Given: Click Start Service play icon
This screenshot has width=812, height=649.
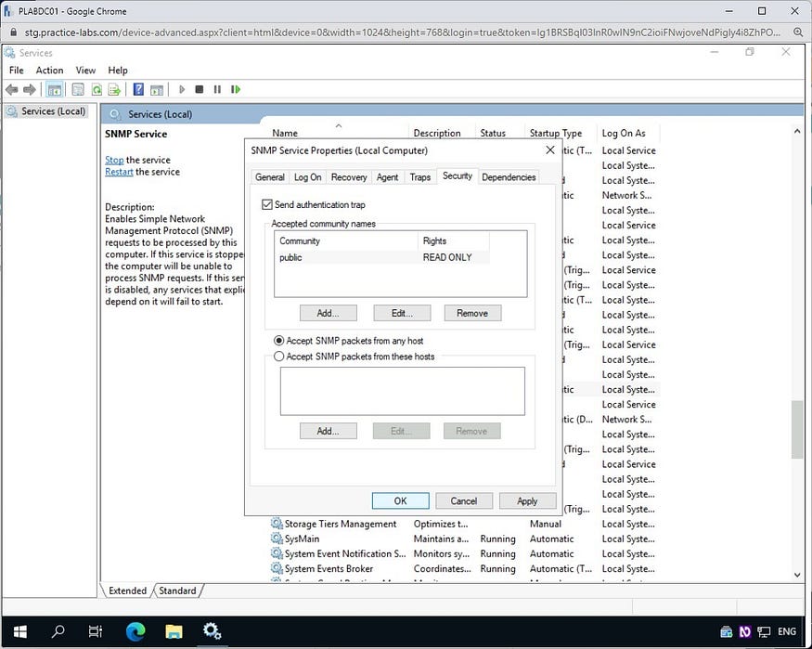Looking at the screenshot, I should coord(182,90).
